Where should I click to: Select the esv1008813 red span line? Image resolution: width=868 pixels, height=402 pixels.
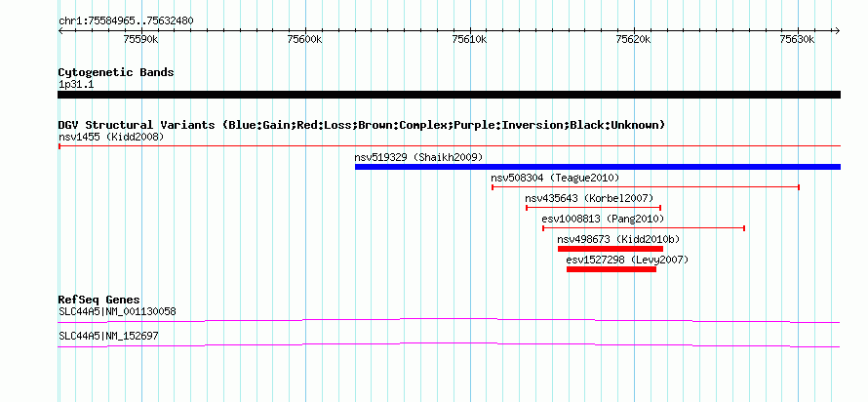click(x=644, y=228)
